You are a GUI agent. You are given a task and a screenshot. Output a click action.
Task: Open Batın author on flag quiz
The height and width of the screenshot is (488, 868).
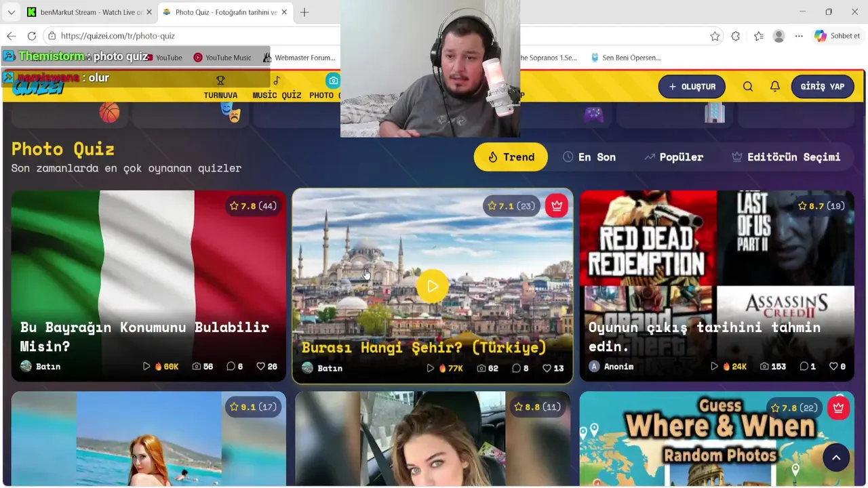(41, 367)
